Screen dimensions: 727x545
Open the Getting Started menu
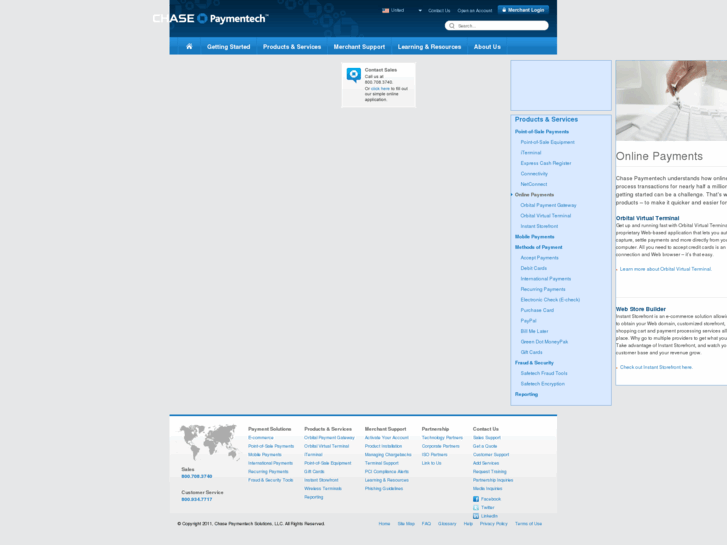(x=229, y=47)
